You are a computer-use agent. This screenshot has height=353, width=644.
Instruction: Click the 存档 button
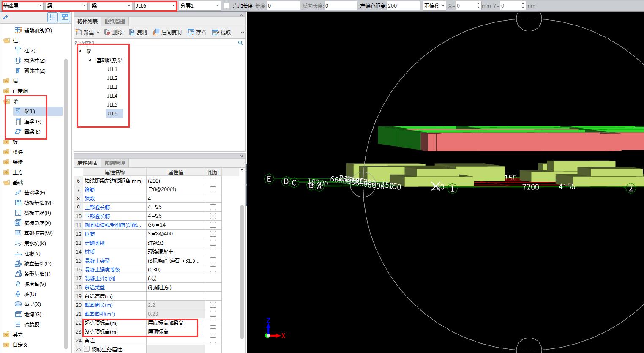coord(197,32)
